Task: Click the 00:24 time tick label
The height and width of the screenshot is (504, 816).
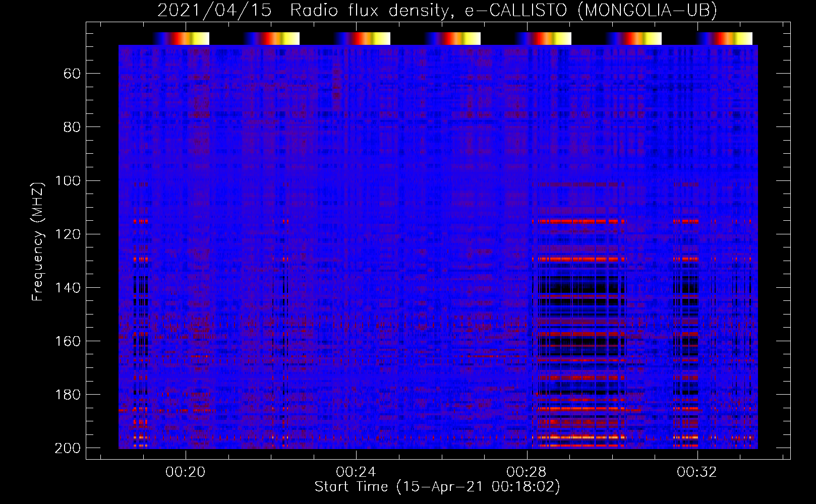Action: tap(356, 472)
